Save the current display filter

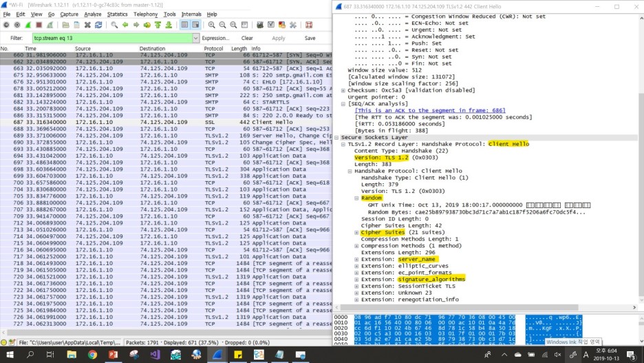310,39
